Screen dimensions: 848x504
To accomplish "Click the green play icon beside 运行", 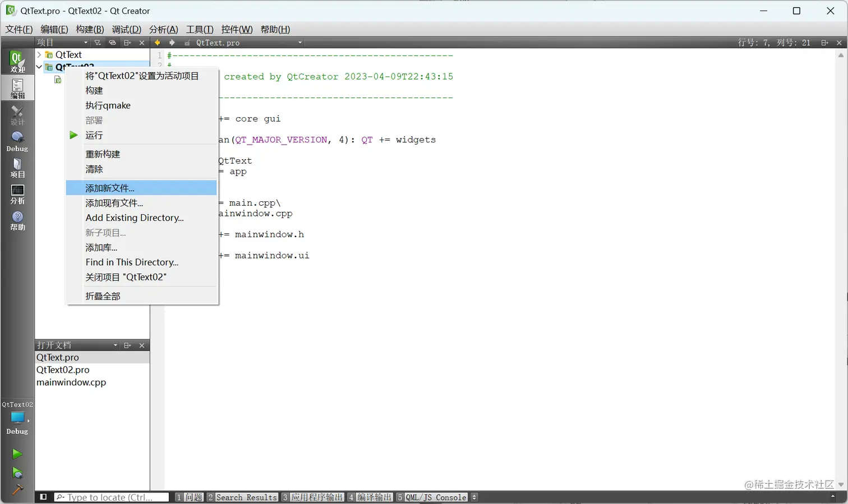I will tap(73, 135).
